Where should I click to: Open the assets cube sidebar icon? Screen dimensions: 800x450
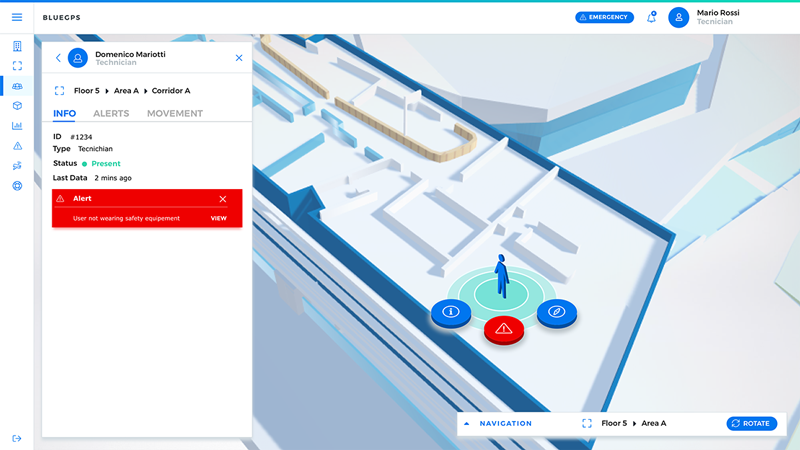click(x=17, y=106)
